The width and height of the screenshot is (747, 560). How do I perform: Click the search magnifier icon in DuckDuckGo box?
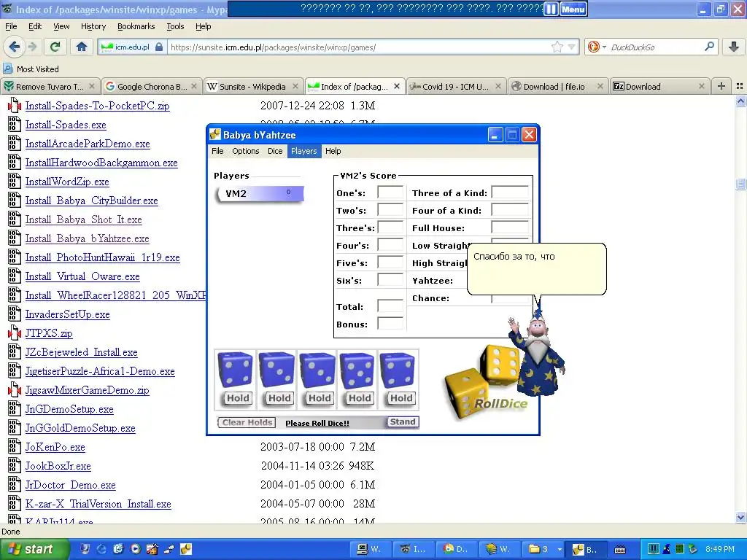click(709, 47)
